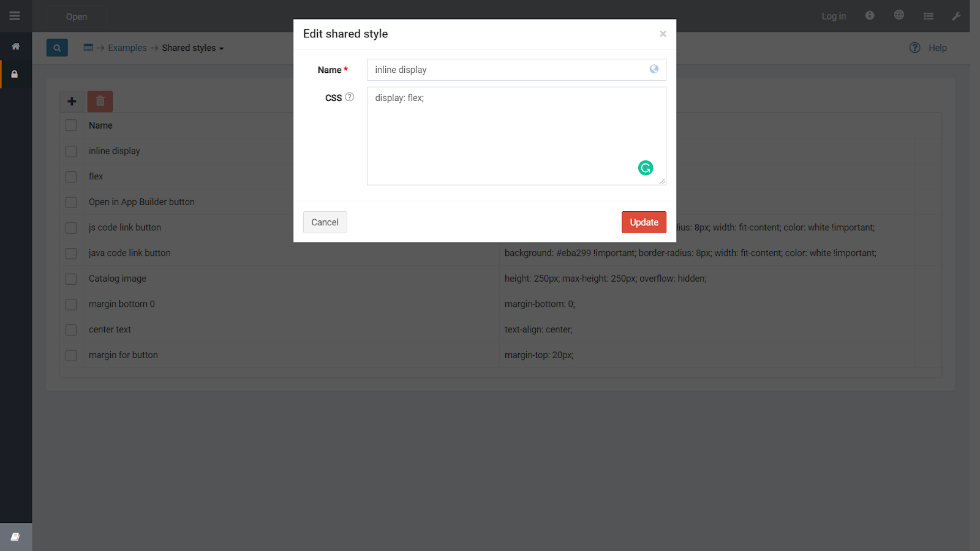Check the box for Catalog image row
Viewport: 980px width, 551px height.
click(71, 279)
